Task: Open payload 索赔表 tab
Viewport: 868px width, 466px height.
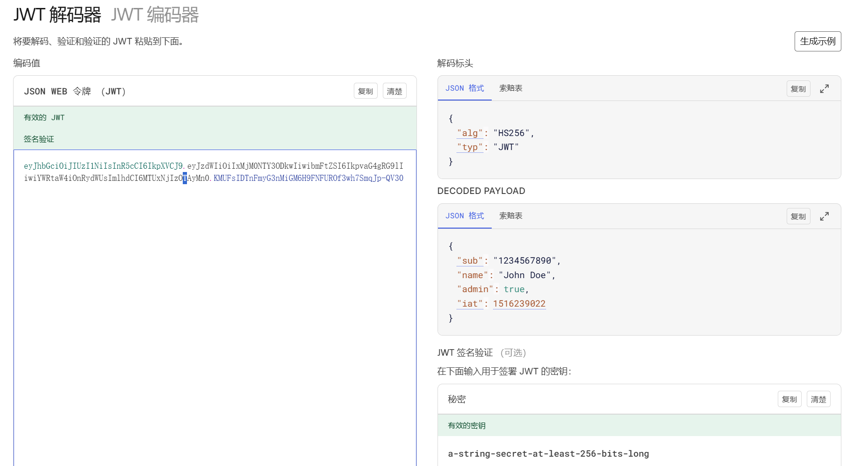Action: pos(510,216)
